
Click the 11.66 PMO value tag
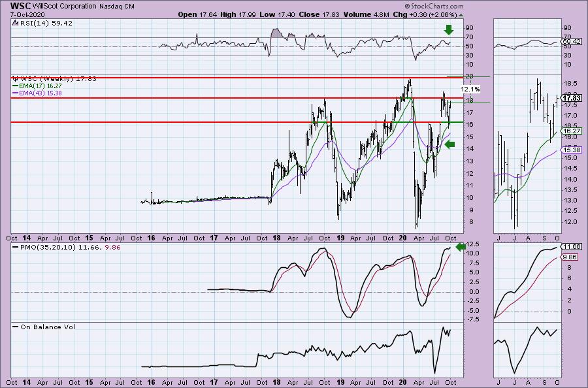click(572, 246)
